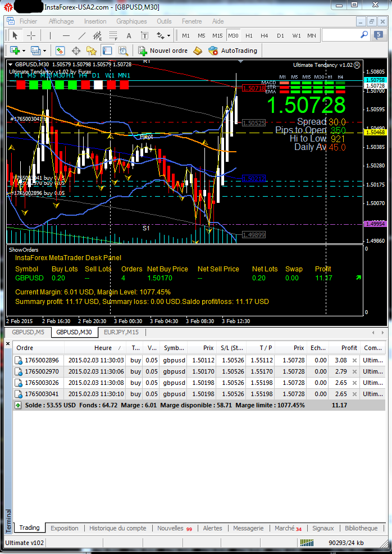The image size is (392, 554).
Task: Click the search magnifier icon
Action: (364, 35)
